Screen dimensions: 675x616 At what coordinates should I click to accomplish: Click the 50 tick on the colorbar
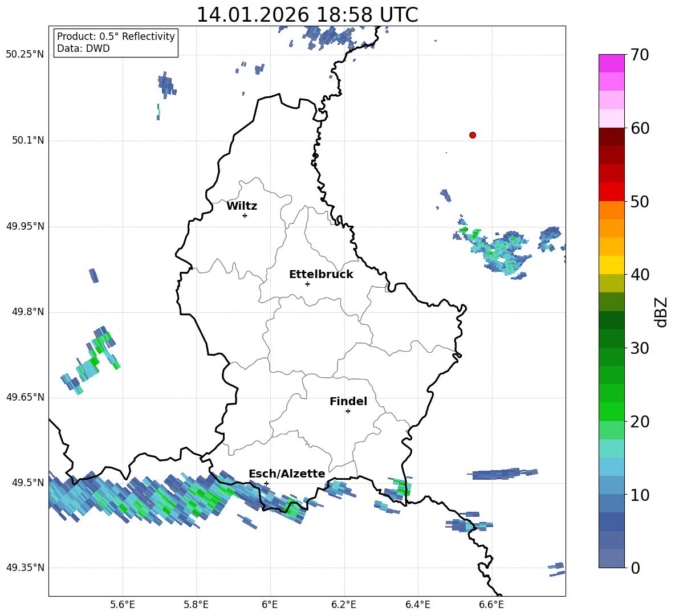[640, 202]
